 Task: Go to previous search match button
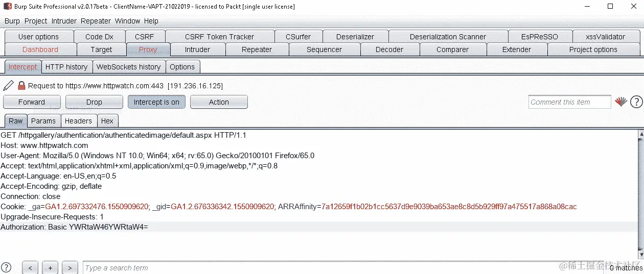30,268
